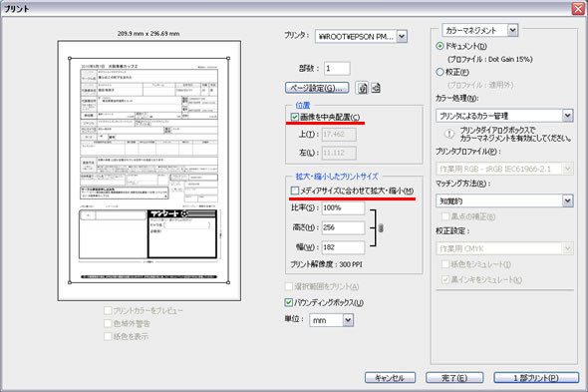Viewport: 588px width, 392px height.
Task: Click the top-left bounding box handle in preview
Action: [x=70, y=58]
